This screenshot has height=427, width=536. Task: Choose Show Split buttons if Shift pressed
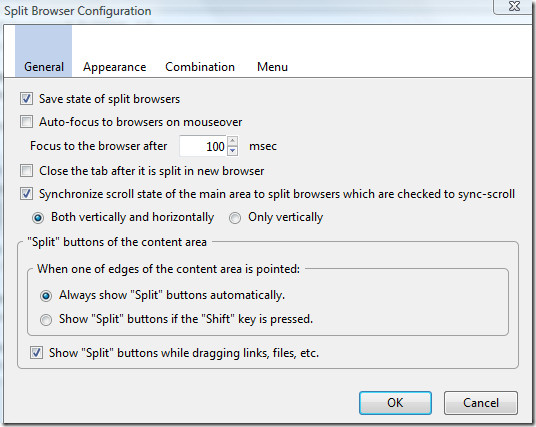point(46,320)
